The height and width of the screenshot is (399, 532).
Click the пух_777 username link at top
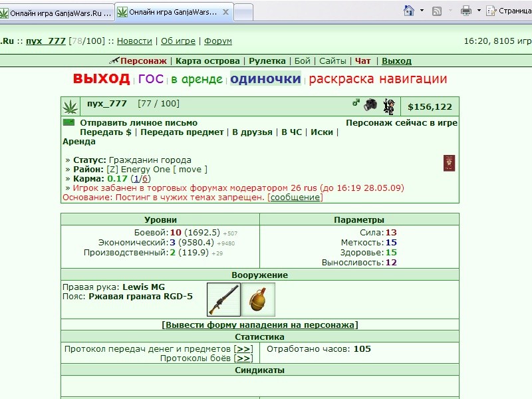[x=46, y=41]
